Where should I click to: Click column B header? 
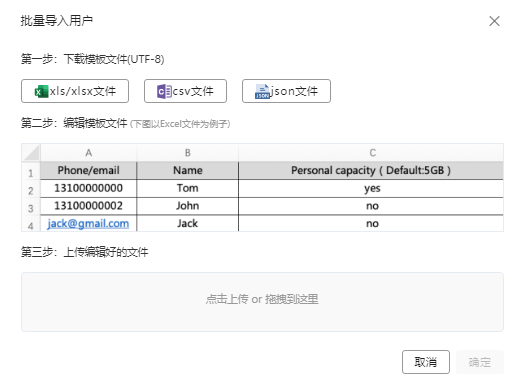(x=188, y=153)
